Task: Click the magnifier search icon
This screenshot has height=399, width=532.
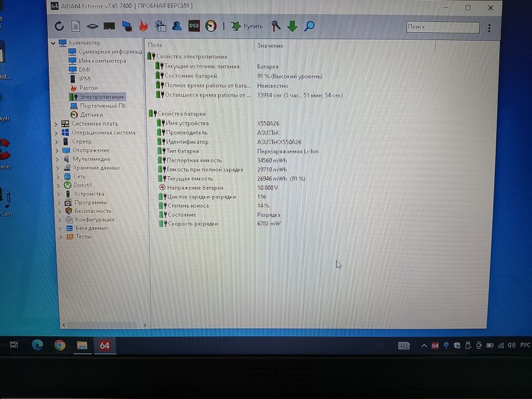Action: 309,26
